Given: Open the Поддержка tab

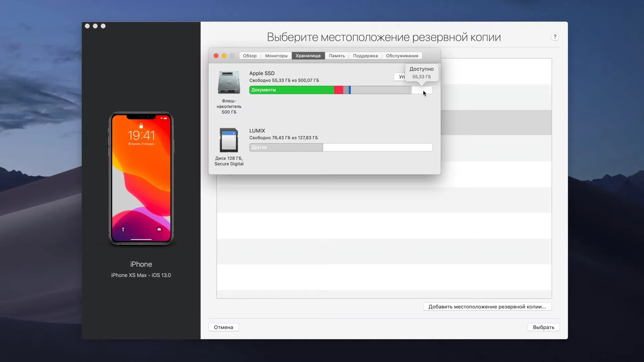Looking at the screenshot, I should (x=365, y=56).
